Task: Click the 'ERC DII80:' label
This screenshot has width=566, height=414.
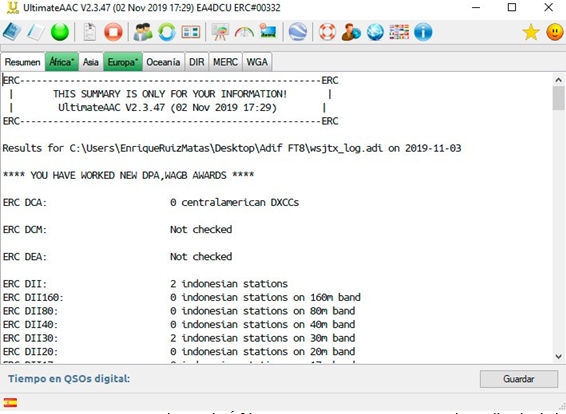Action: coord(30,311)
